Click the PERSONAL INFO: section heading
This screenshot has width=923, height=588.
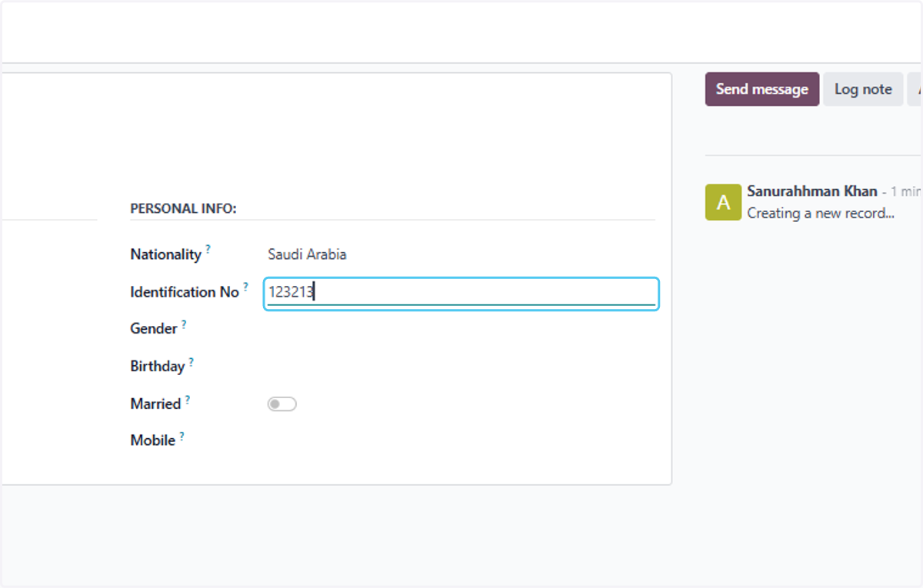pyautogui.click(x=183, y=208)
